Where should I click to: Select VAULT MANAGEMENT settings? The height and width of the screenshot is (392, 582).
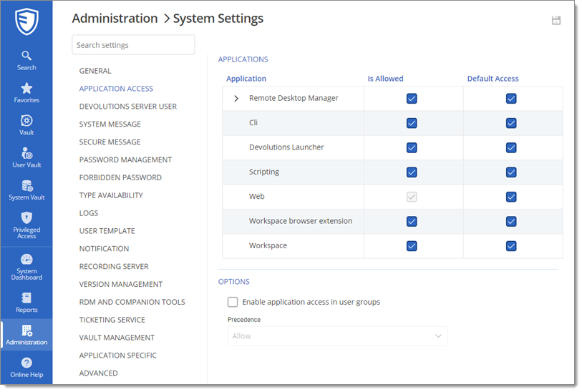click(x=117, y=338)
